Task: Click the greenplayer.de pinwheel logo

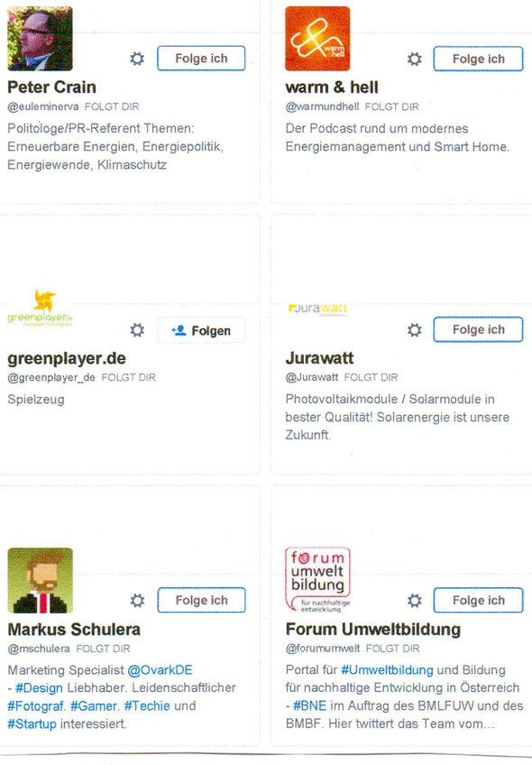Action: (x=40, y=309)
